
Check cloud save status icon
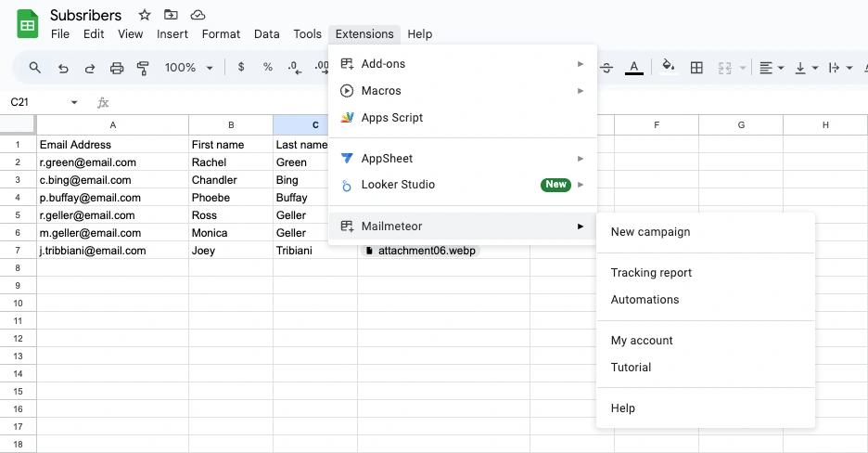point(198,15)
